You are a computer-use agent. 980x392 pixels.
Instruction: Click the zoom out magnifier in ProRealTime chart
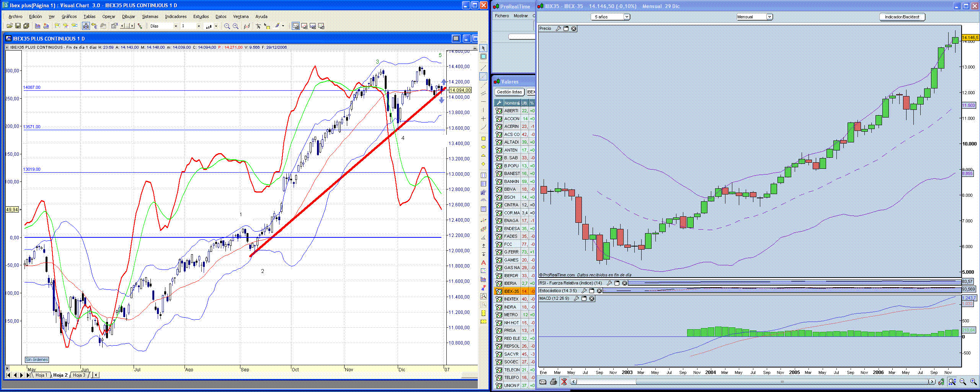(963, 382)
